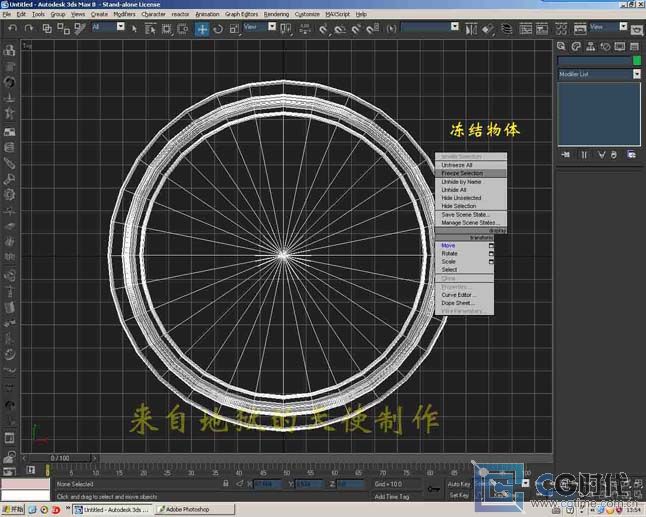Image resolution: width=646 pixels, height=517 pixels.
Task: Choose 'Unhide All' in the quad menu
Action: 471,190
